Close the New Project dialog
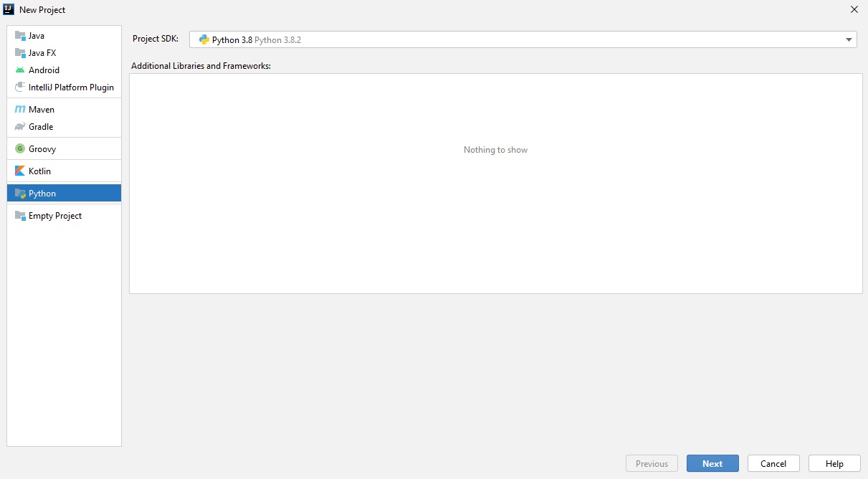 854,9
